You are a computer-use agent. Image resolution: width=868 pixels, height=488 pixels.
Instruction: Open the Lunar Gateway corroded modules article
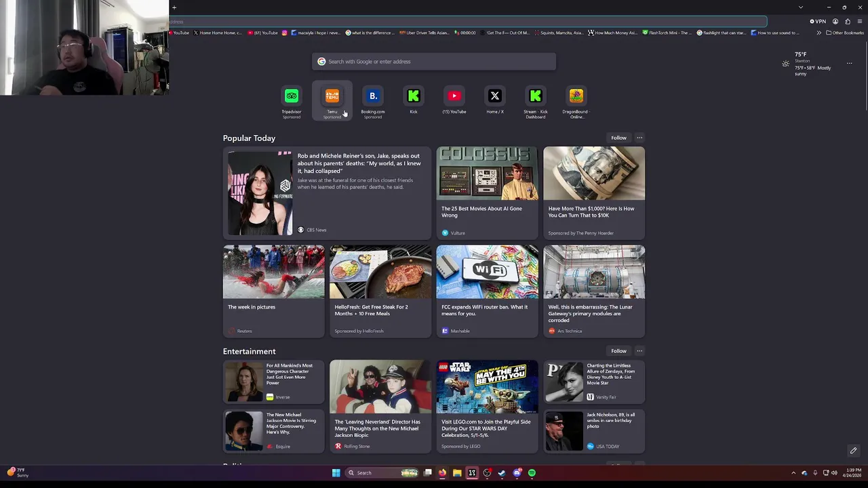point(594,291)
